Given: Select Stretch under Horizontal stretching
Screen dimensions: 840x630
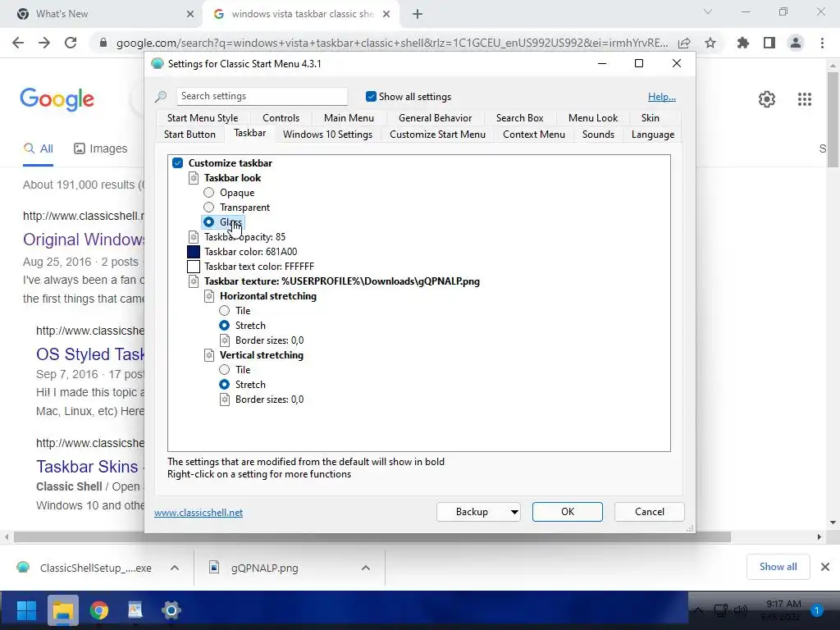Looking at the screenshot, I should 225,326.
